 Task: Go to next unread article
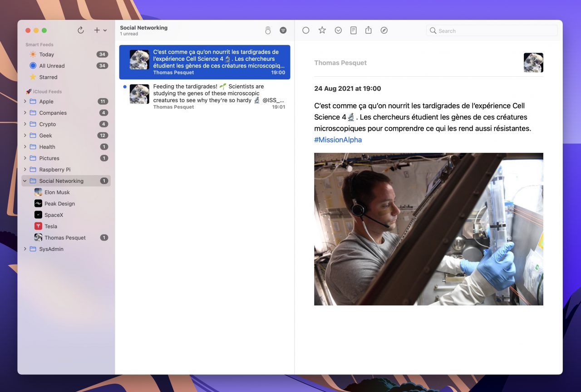pyautogui.click(x=338, y=30)
